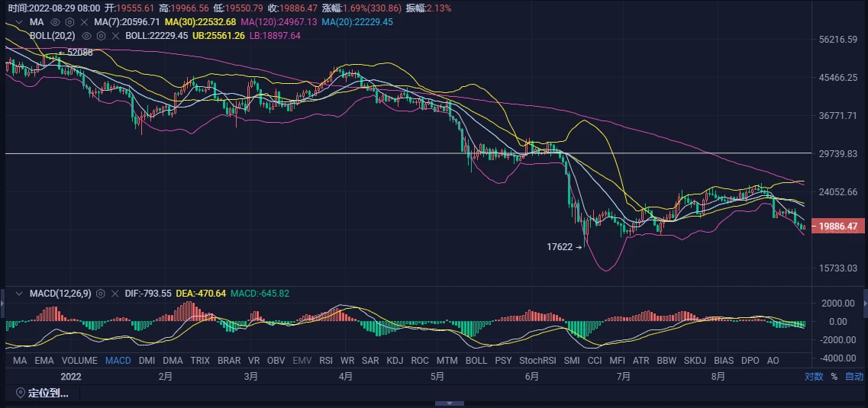Click the red current price label 19886.47
The height and width of the screenshot is (408, 868).
point(838,226)
